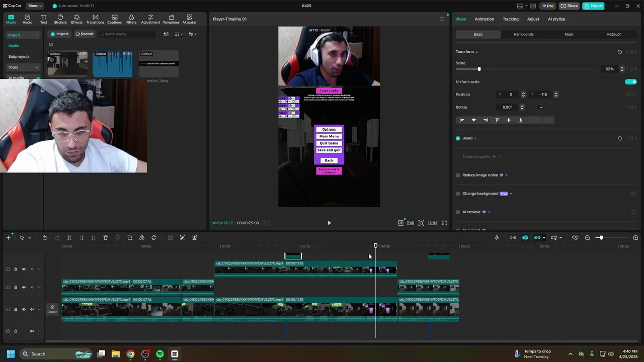
Task: Open the CapCut Menu dropdown
Action: point(35,6)
